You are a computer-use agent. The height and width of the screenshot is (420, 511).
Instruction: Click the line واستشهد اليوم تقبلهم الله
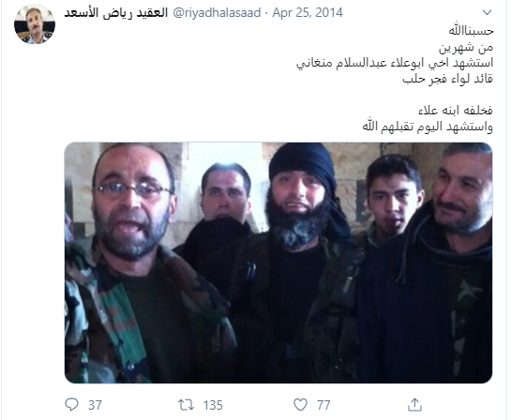coord(428,127)
